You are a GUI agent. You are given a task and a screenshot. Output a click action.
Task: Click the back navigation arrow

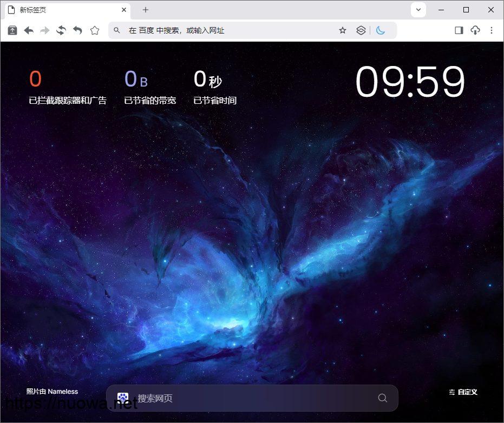pos(29,31)
